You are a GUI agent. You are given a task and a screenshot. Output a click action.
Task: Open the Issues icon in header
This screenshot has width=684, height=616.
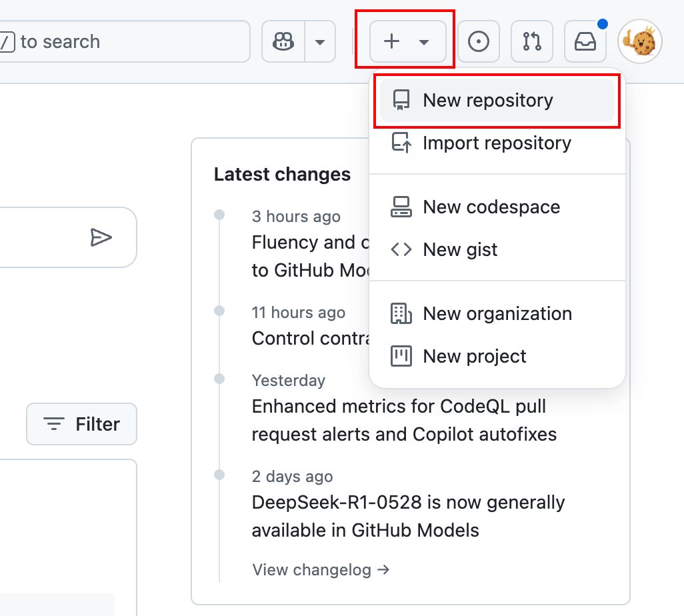coord(479,42)
